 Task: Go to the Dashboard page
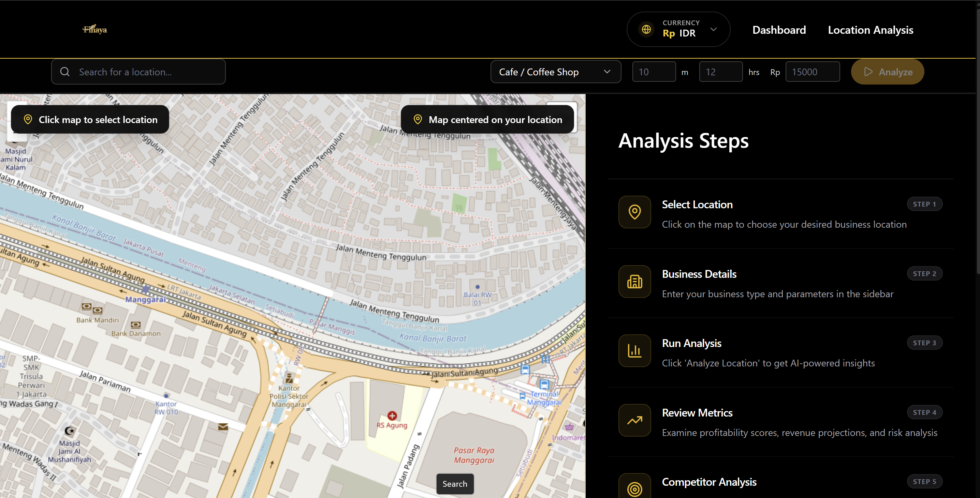tap(779, 30)
